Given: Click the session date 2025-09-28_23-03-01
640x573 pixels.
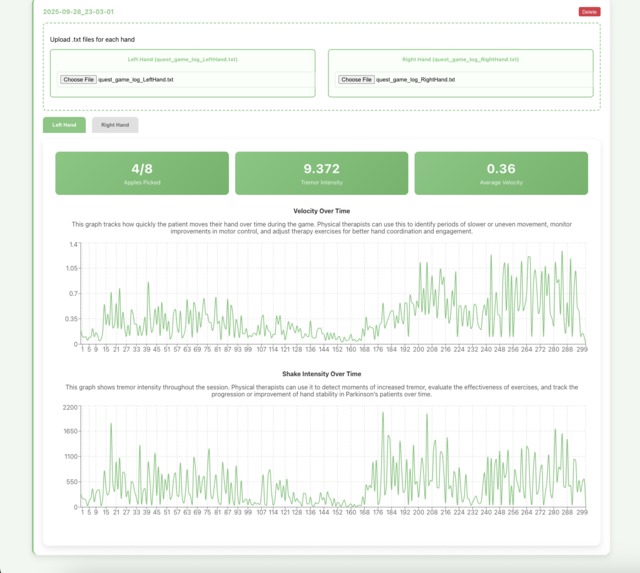Looking at the screenshot, I should [78, 12].
